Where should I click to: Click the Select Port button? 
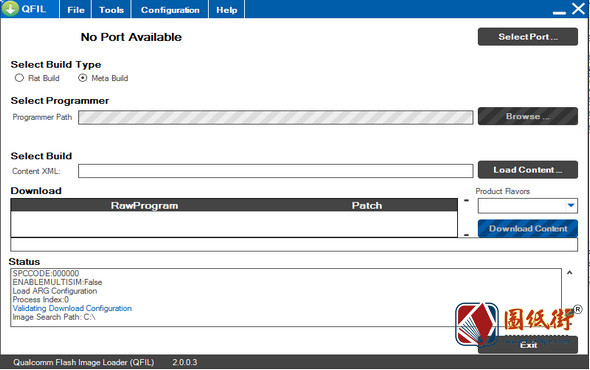(528, 37)
